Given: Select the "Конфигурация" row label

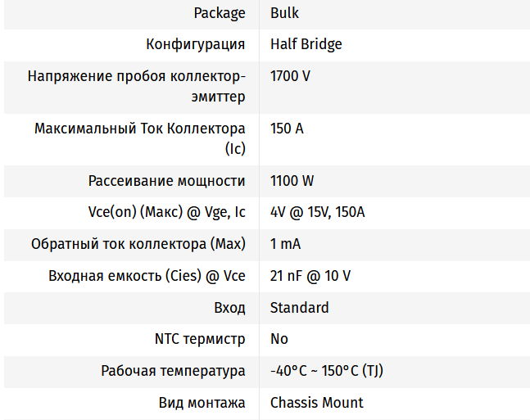Looking at the screenshot, I should [195, 44].
